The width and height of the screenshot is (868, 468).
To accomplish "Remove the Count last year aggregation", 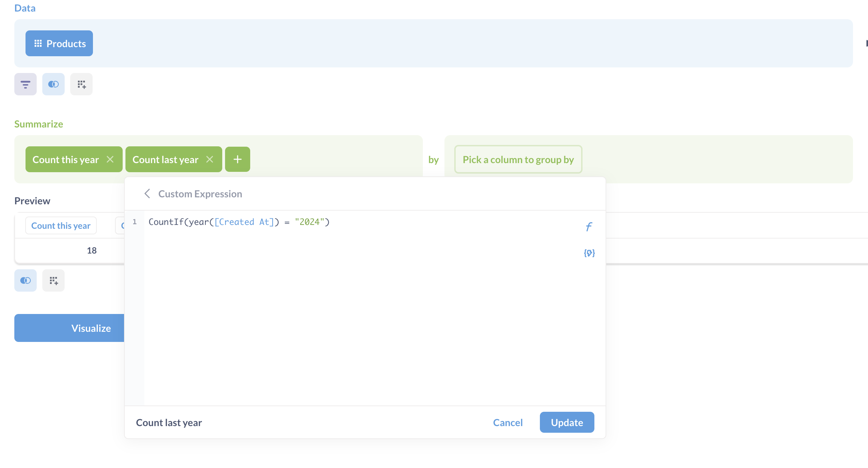I will point(210,159).
